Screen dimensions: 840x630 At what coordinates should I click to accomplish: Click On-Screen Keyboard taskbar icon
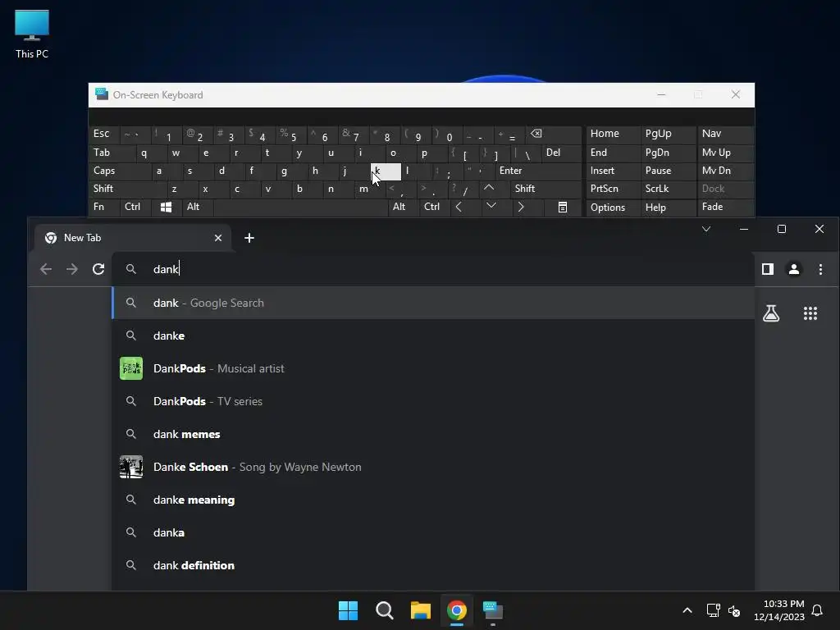click(x=493, y=610)
